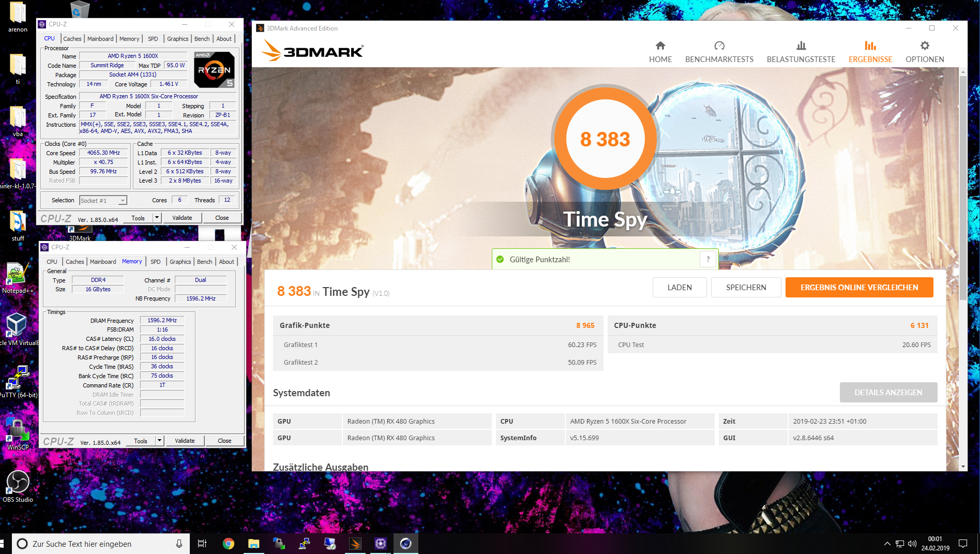Open Task View in the taskbar

click(202, 544)
